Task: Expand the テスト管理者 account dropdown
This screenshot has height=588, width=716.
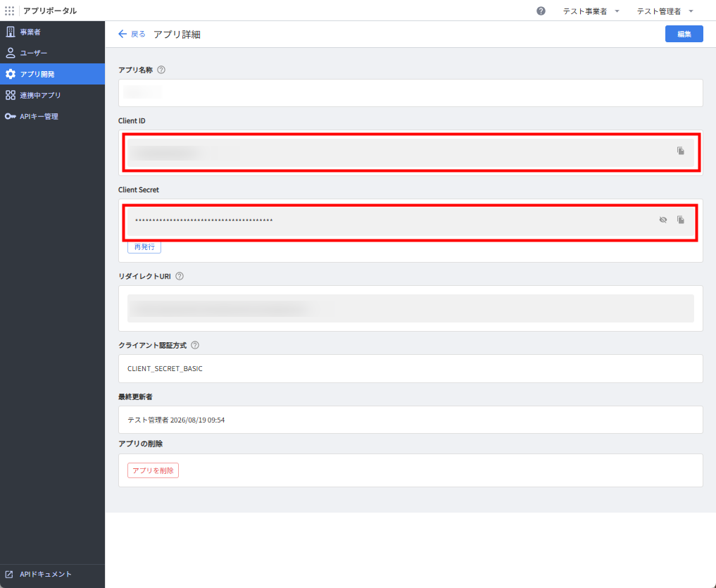Action: pyautogui.click(x=665, y=11)
